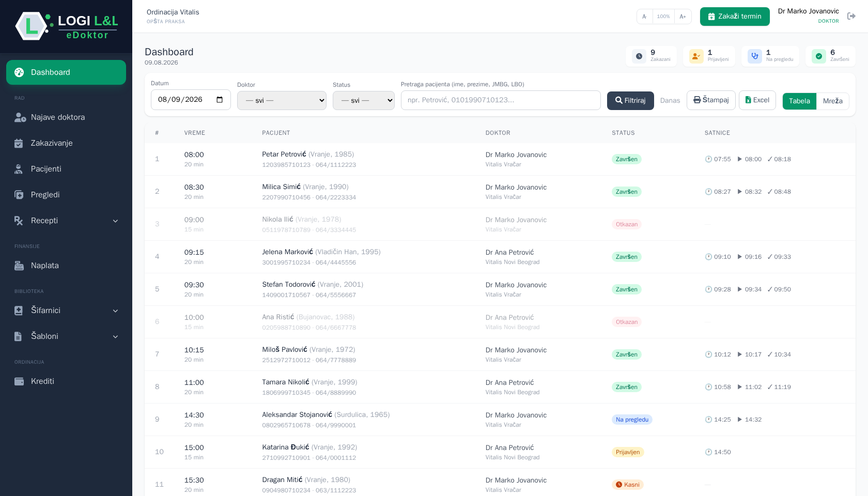The image size is (868, 496).
Task: Click the Danas link
Action: click(x=670, y=101)
